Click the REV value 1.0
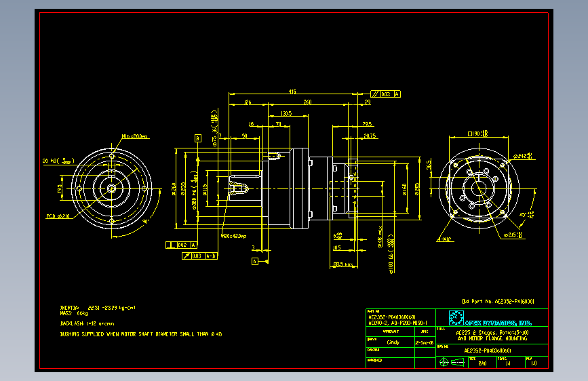Screen dimensions: 588x381 point(534,363)
